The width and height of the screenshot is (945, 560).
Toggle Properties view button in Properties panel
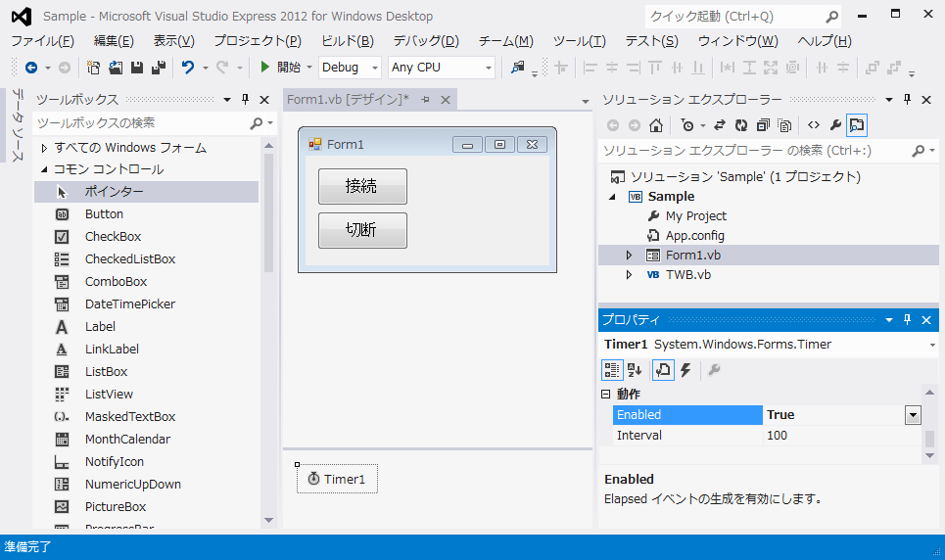pos(663,370)
